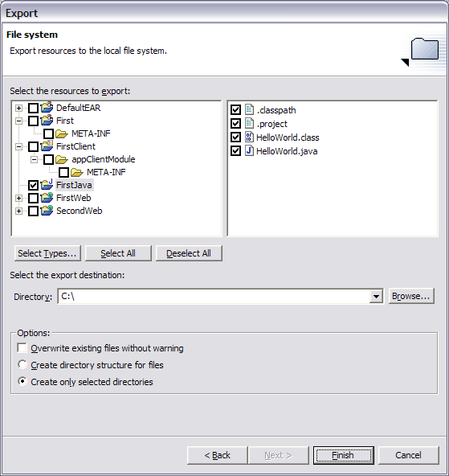Click the FirstJava project icon
The height and width of the screenshot is (476, 449).
[x=47, y=185]
